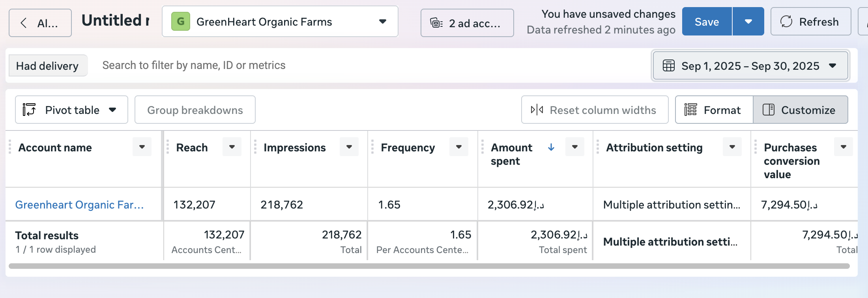Viewport: 868px width, 298px height.
Task: Save the report
Action: pyautogui.click(x=707, y=22)
